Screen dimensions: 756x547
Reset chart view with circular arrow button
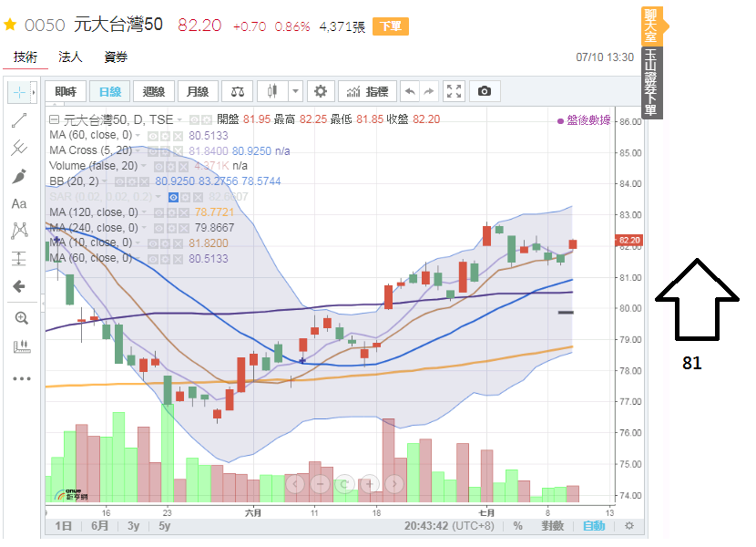[344, 483]
